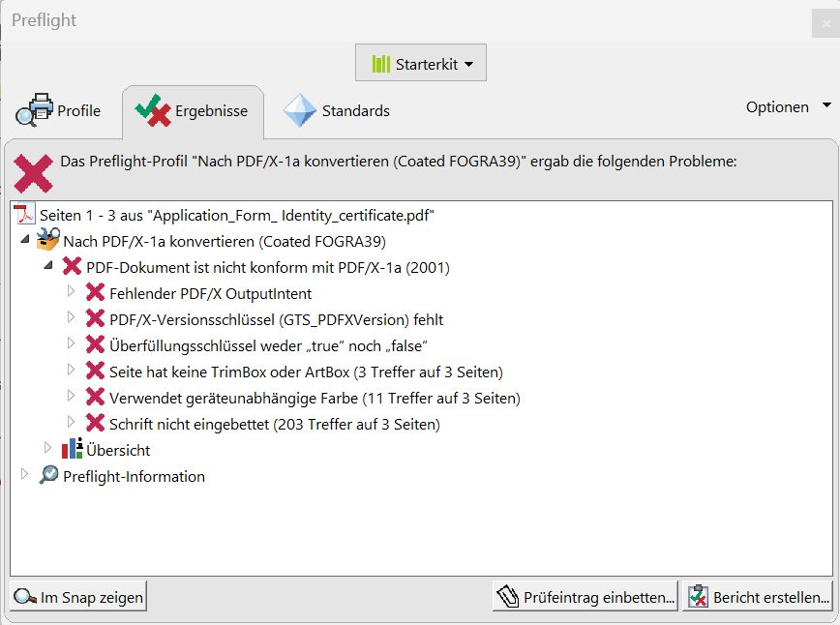Viewport: 840px width, 625px height.
Task: Expand Seite hat keine TrimBox entry
Action: [71, 369]
